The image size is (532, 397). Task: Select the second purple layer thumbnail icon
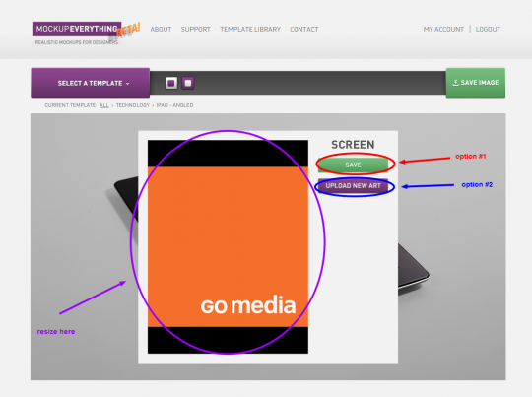coord(188,83)
